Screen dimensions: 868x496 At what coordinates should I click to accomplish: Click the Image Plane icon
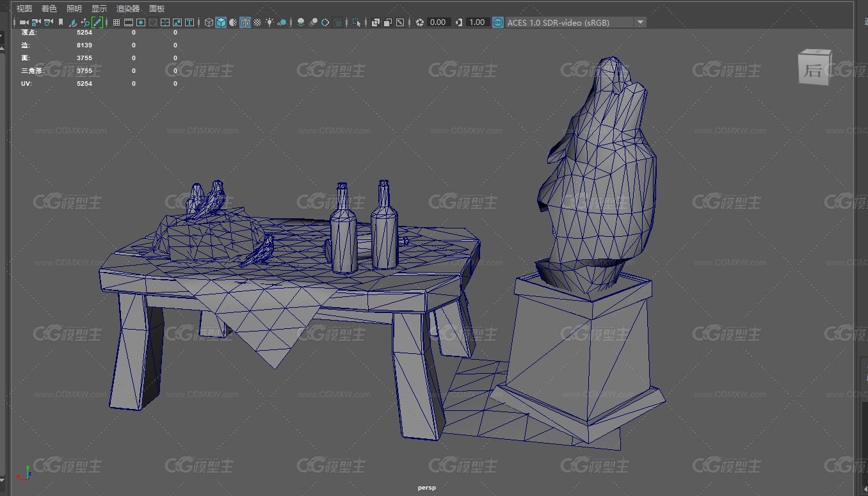pyautogui.click(x=73, y=22)
